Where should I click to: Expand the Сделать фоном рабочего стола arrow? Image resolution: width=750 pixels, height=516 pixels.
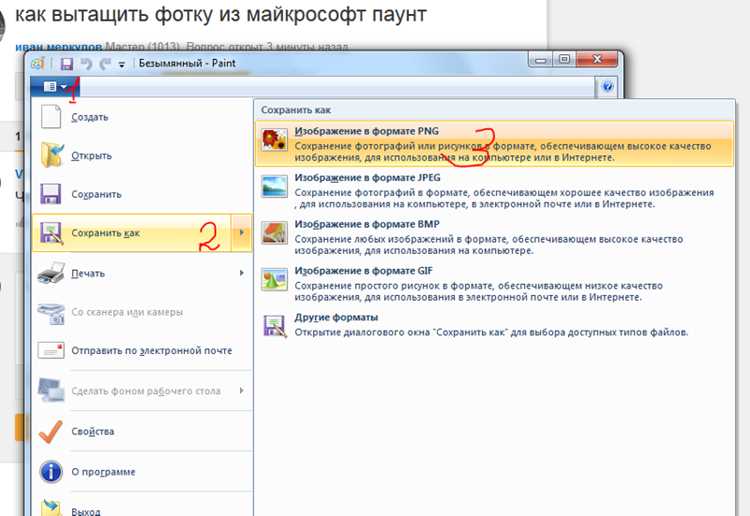coord(242,391)
